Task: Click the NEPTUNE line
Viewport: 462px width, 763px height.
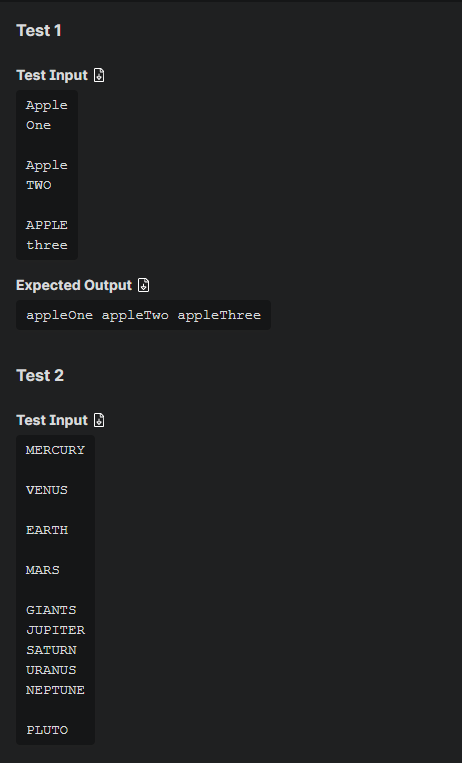Action: (x=55, y=690)
